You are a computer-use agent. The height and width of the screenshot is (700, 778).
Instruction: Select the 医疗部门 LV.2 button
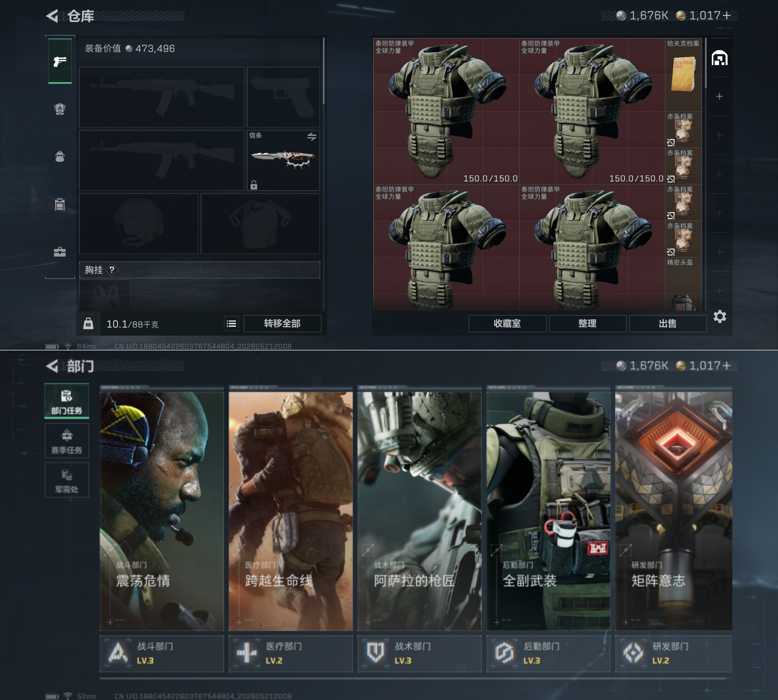(290, 653)
